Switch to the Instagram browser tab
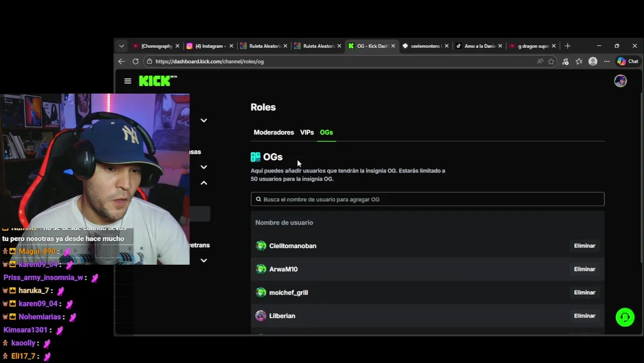The width and height of the screenshot is (644, 363). [x=210, y=46]
